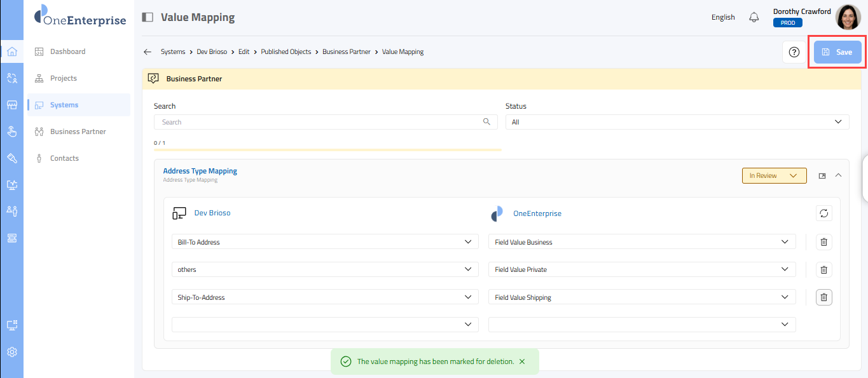Viewport: 868px width, 378px height.
Task: Delete the Bill-To Address mapping row
Action: click(x=823, y=242)
